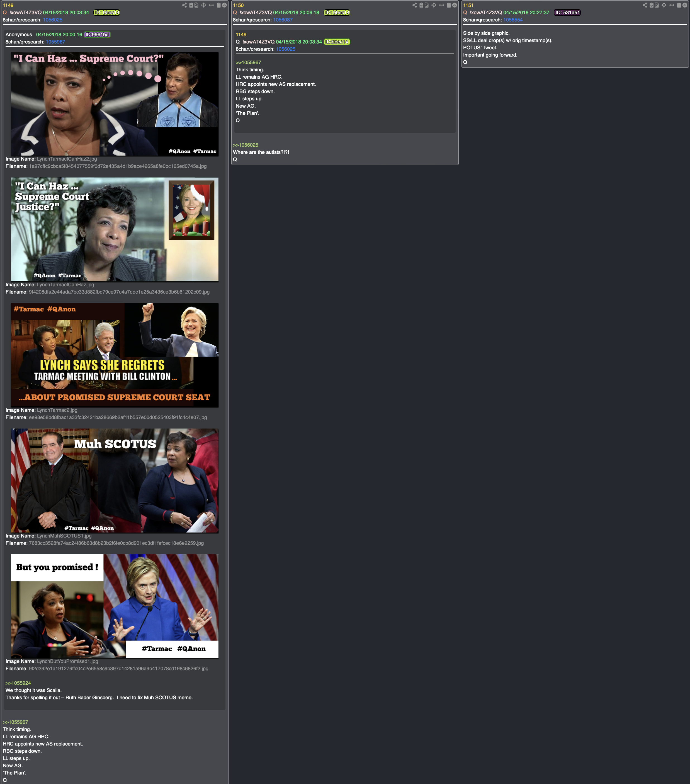Click post number 1150 in the header
Viewport: 690px width, 784px height.
pos(239,5)
